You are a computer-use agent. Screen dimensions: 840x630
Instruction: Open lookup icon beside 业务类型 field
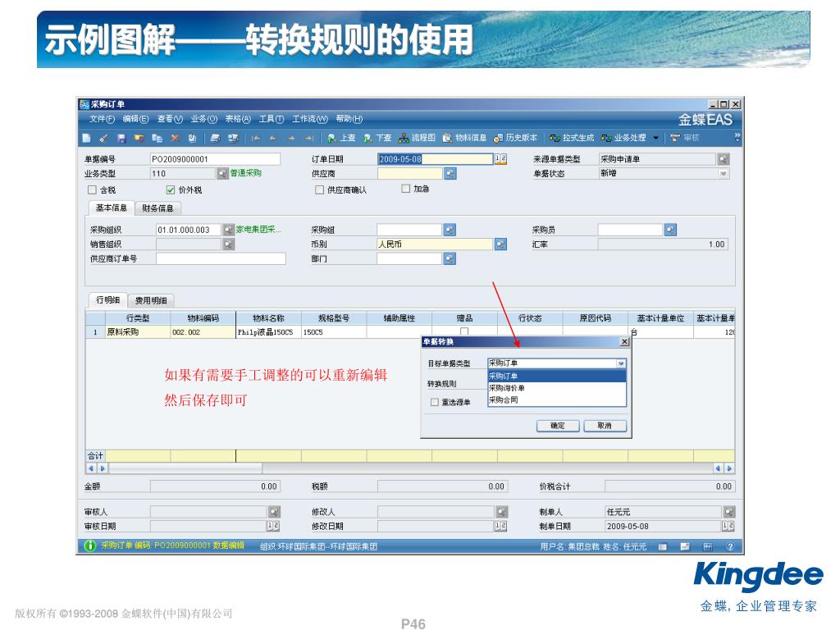[x=222, y=174]
